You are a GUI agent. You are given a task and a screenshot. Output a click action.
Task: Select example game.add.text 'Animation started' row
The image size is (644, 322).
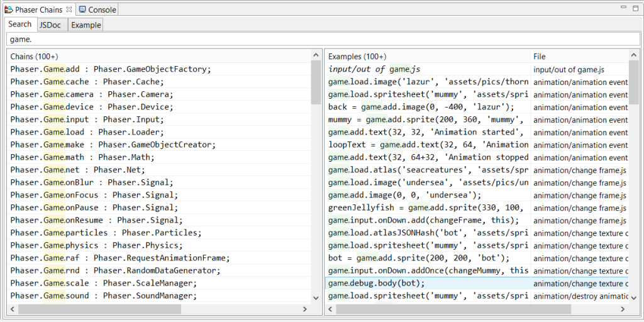[x=477, y=132]
